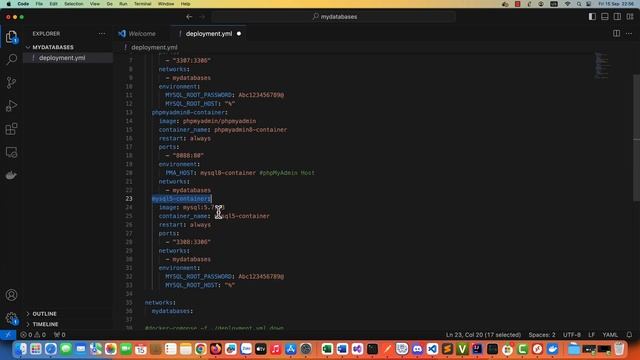Image resolution: width=640 pixels, height=360 pixels.
Task: Click the remote window indicator in status bar
Action: (x=8, y=335)
